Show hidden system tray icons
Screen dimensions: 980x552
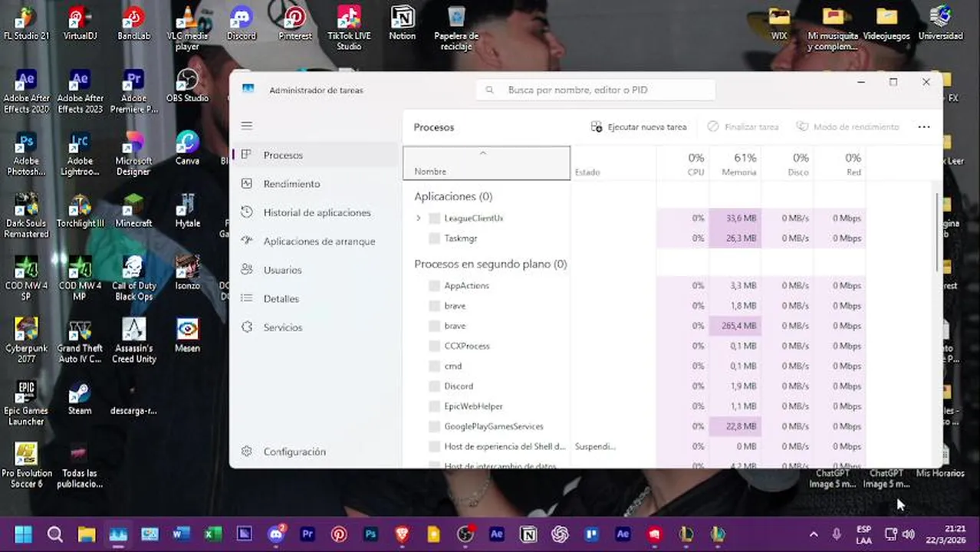coord(814,534)
